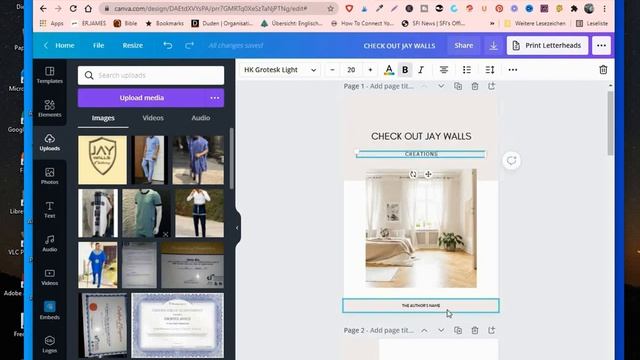The image size is (640, 360).
Task: Add a comment with the bubble icon
Action: pos(511,160)
